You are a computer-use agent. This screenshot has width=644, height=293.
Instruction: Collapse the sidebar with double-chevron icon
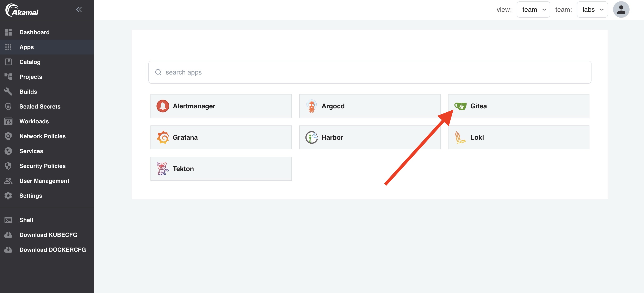click(x=79, y=9)
